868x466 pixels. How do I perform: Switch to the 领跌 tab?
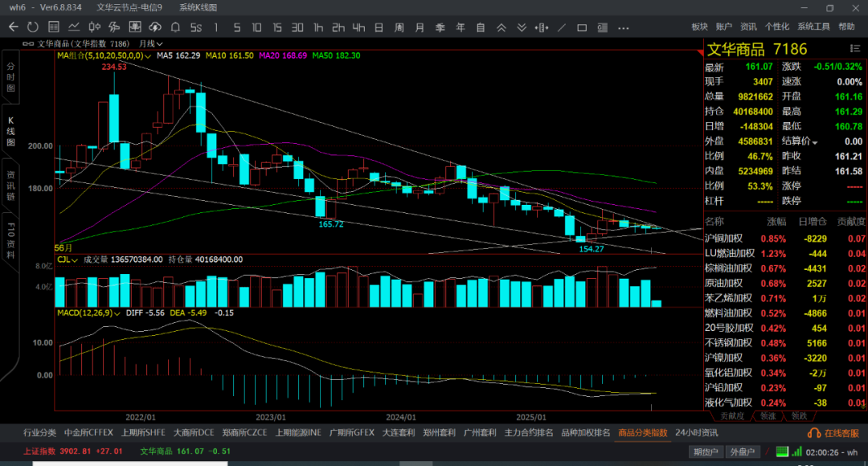800,416
